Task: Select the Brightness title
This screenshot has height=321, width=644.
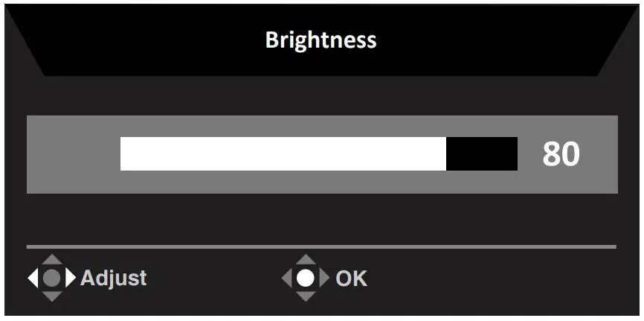Action: (321, 39)
